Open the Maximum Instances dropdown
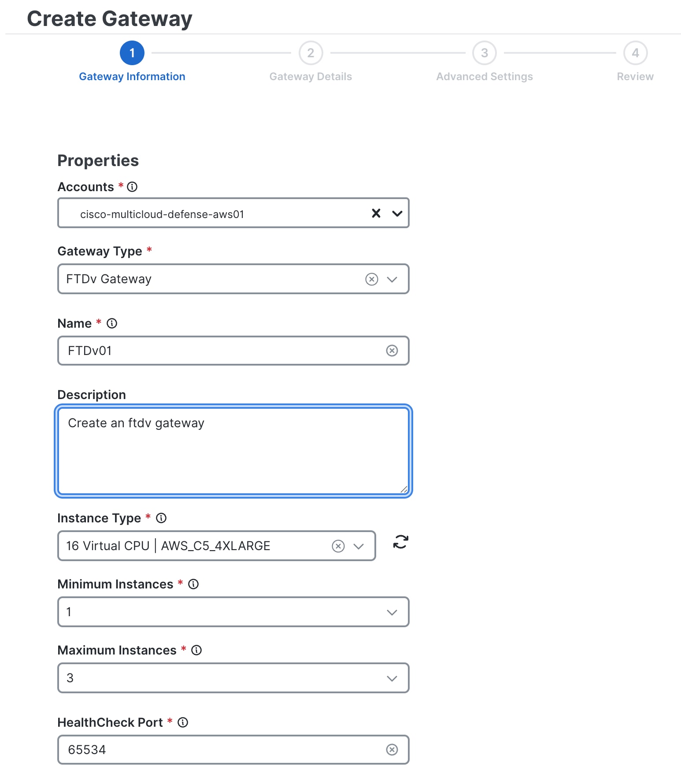681x784 pixels. click(392, 678)
